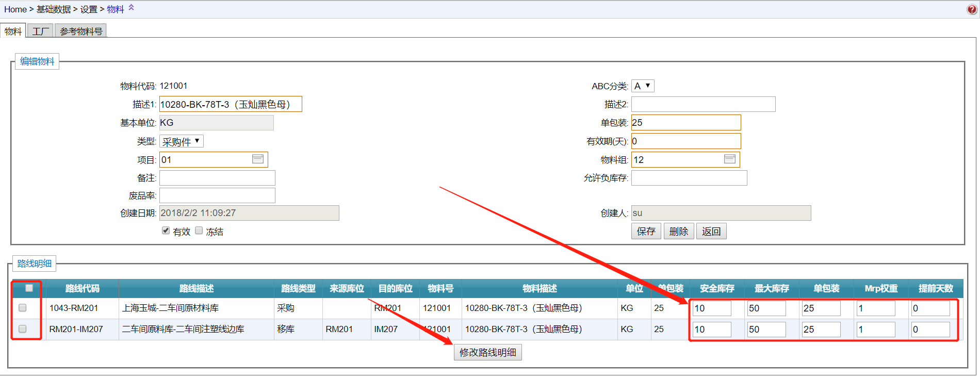
Task: Toggle the 冻结 checkbox
Action: tap(199, 231)
